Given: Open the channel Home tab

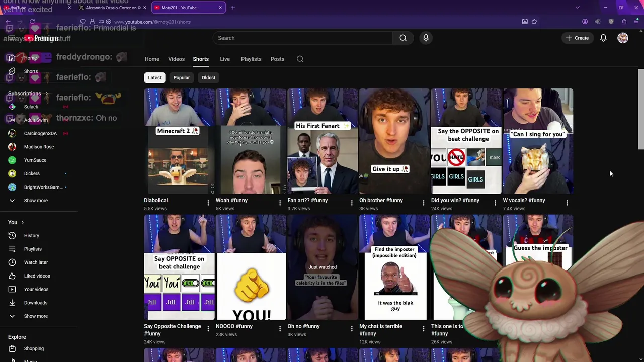Looking at the screenshot, I should point(152,59).
